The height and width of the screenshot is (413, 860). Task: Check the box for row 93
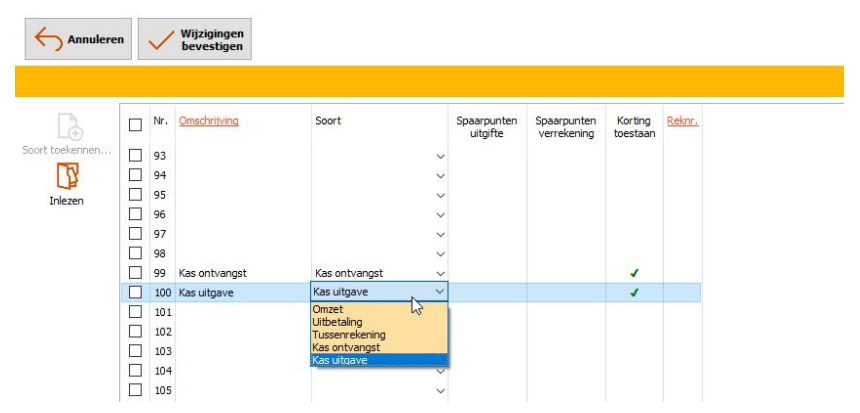click(135, 156)
